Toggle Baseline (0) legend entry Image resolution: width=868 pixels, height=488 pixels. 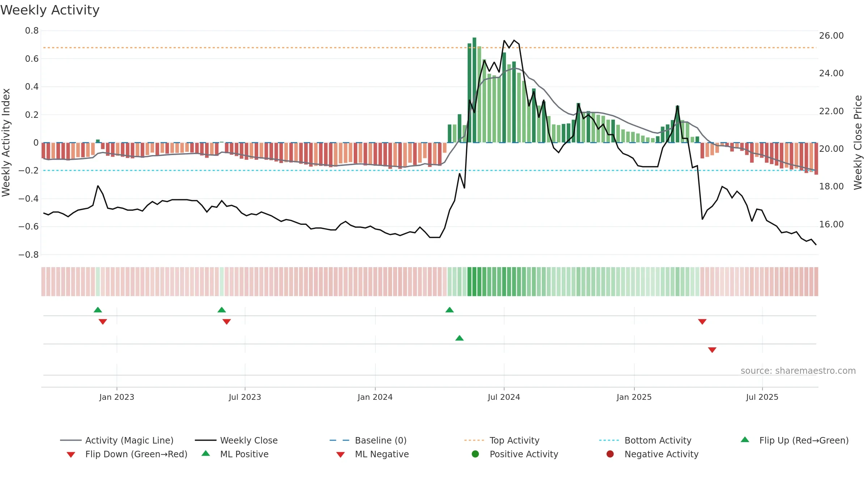point(368,440)
